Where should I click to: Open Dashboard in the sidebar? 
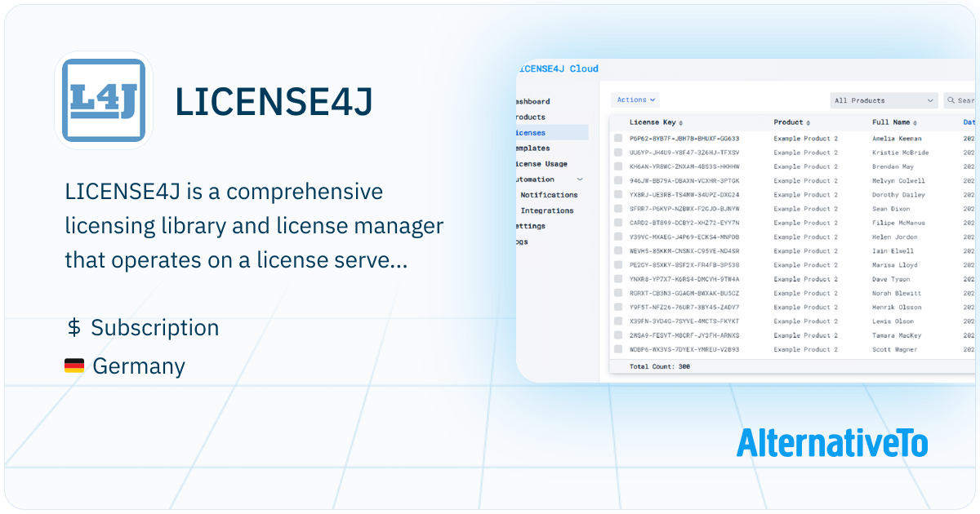(x=532, y=102)
